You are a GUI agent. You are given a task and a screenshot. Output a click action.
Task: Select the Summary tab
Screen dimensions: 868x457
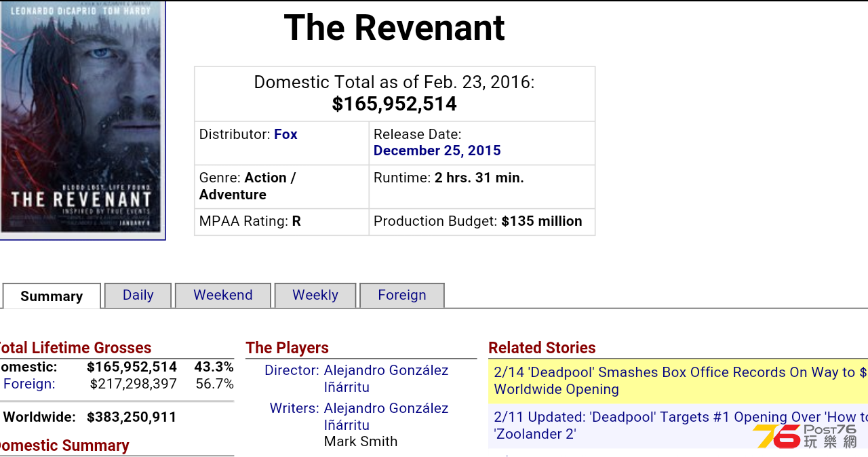[x=52, y=296]
